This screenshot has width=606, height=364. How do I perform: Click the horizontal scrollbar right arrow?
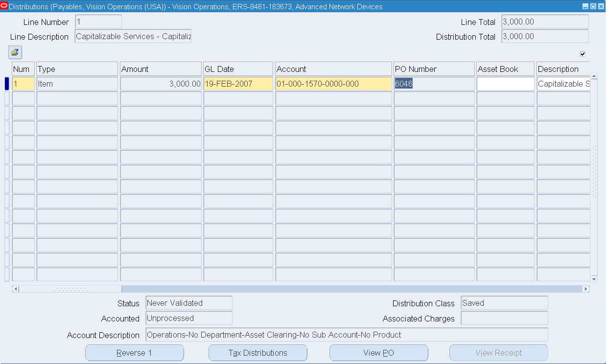[586, 289]
